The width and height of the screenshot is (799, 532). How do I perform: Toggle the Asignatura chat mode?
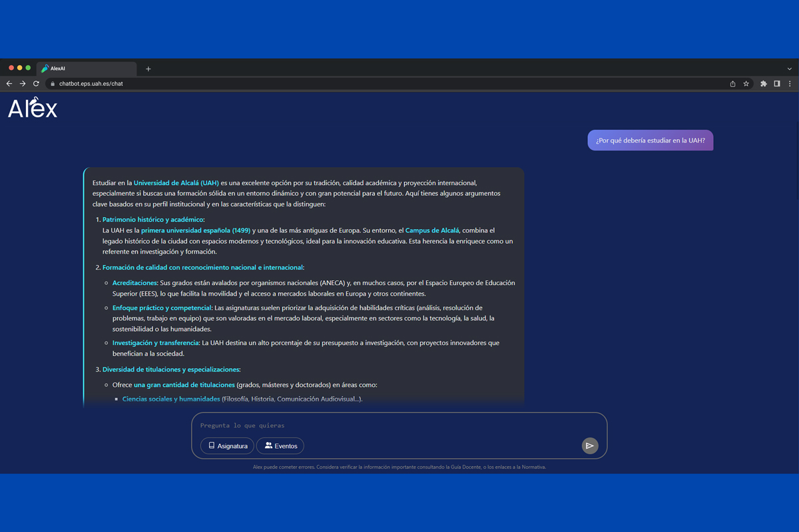227,445
